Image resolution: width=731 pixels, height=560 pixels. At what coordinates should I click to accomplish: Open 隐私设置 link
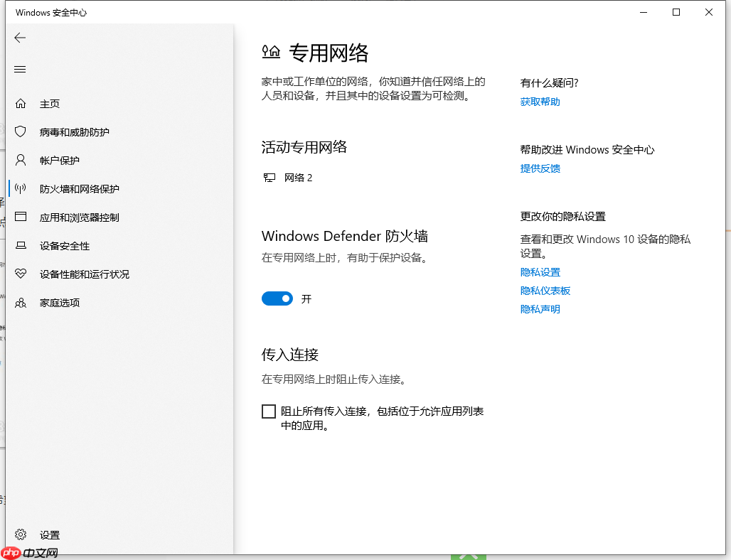click(540, 272)
